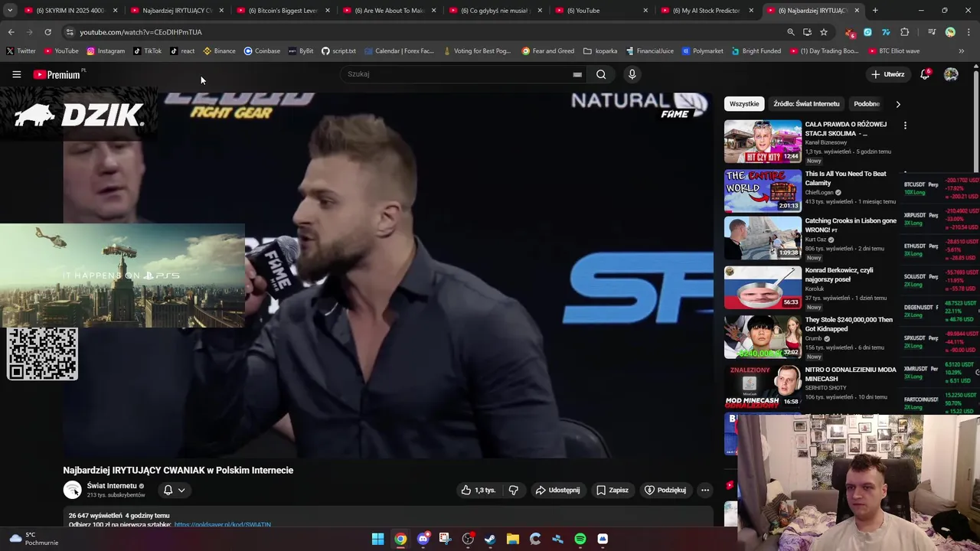Reload the page in Chrome
This screenshot has width=980, height=551.
47,32
